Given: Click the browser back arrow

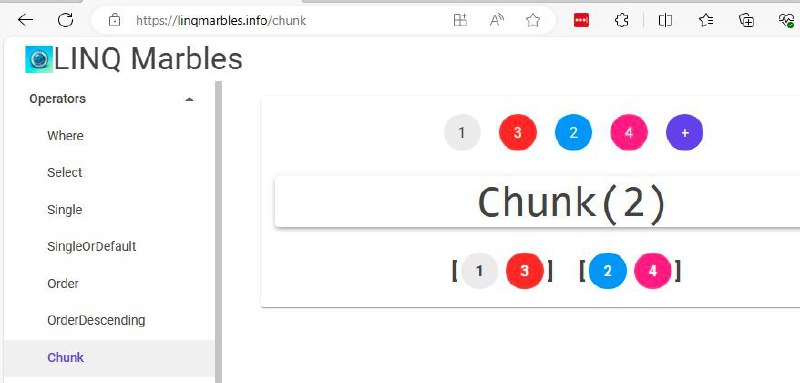Looking at the screenshot, I should (x=25, y=20).
